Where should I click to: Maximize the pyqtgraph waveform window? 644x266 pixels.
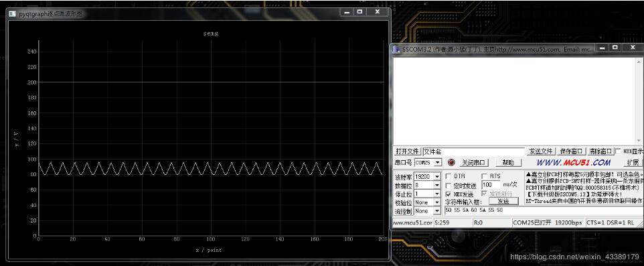(359, 12)
